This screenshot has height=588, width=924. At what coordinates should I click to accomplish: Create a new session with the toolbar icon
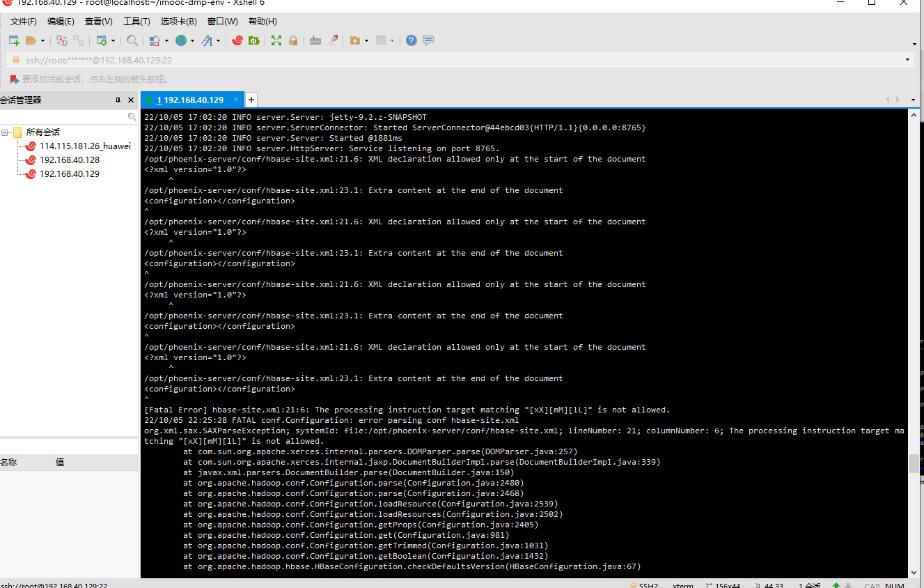coord(14,40)
